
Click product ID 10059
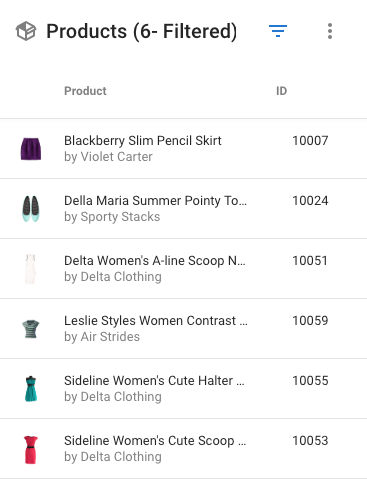tap(310, 321)
